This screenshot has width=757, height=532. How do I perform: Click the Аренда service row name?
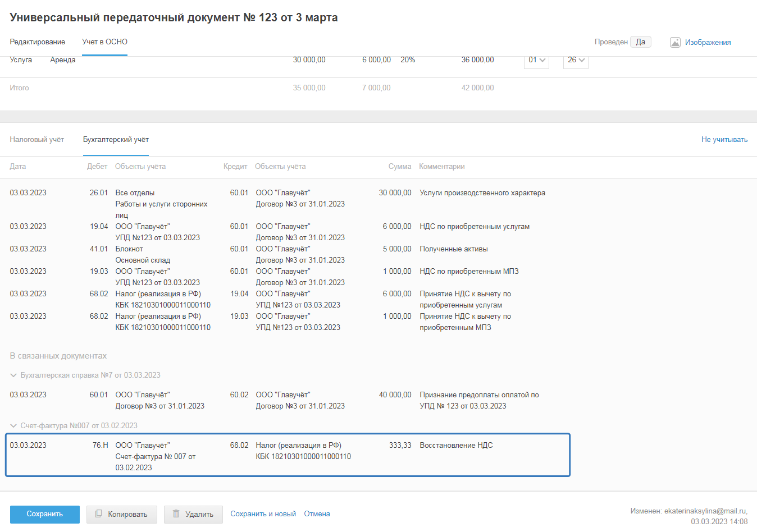pos(63,60)
